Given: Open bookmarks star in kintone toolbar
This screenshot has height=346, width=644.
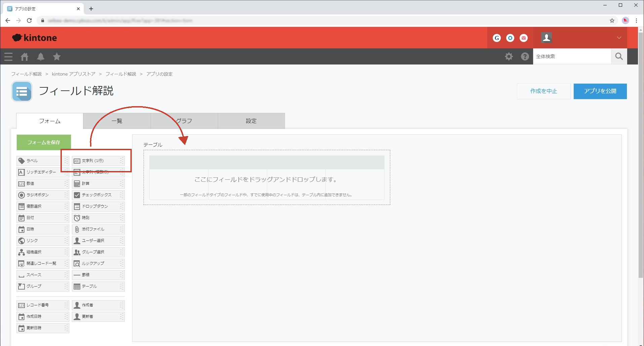Looking at the screenshot, I should (x=57, y=56).
